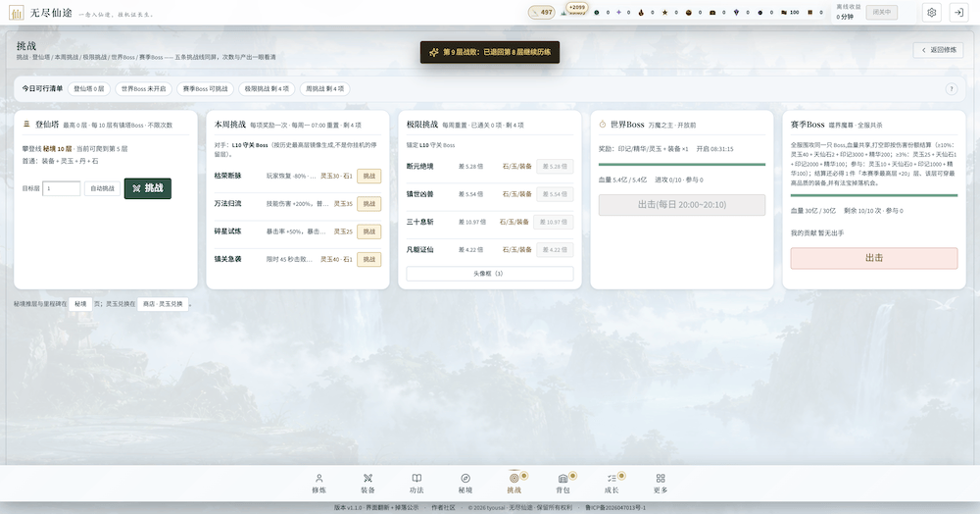This screenshot has width=980, height=514.
Task: Challenge 万法归流 in weekly challenges
Action: coord(368,203)
